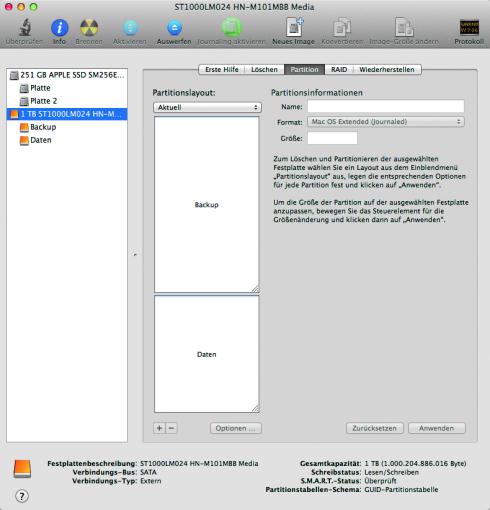Click the Optionen button
The height and width of the screenshot is (510, 490).
pos(236,428)
